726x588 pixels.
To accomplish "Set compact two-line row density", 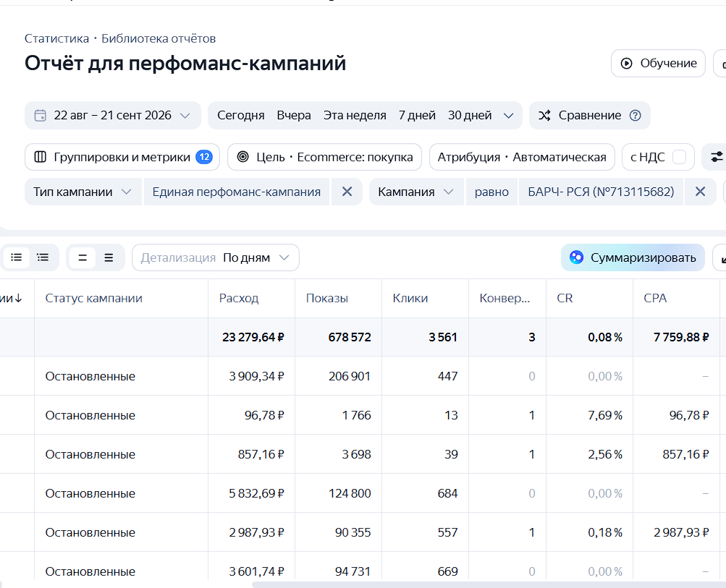I will point(83,257).
